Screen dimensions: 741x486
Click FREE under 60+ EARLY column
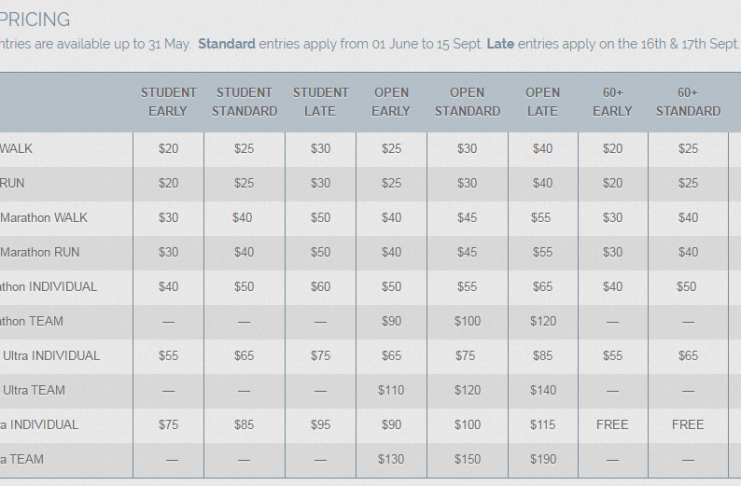[x=612, y=425]
